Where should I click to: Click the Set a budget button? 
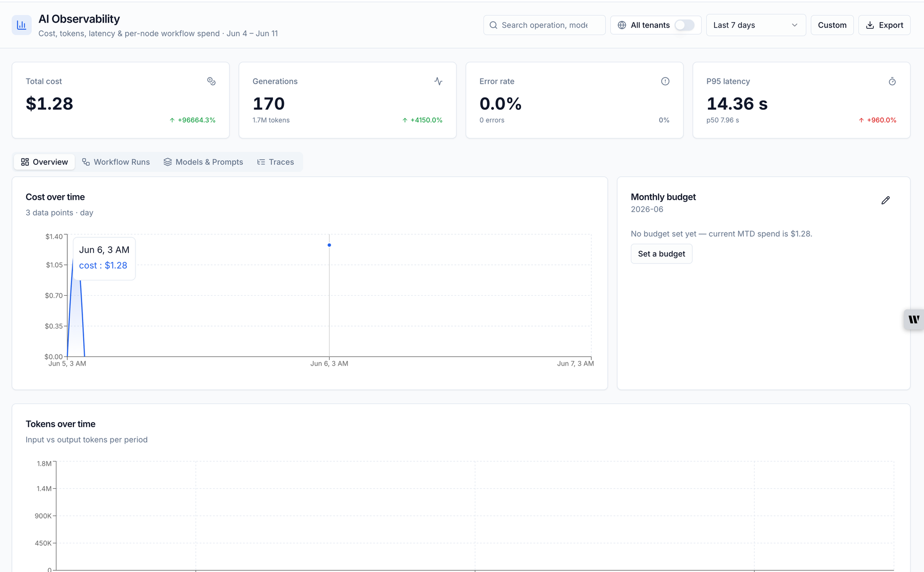pos(661,254)
